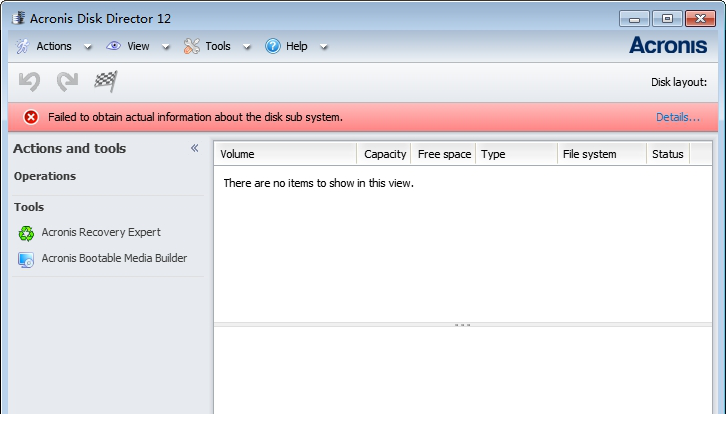Launch Acronis Bootable Media Builder
The width and height of the screenshot is (726, 430).
[114, 258]
